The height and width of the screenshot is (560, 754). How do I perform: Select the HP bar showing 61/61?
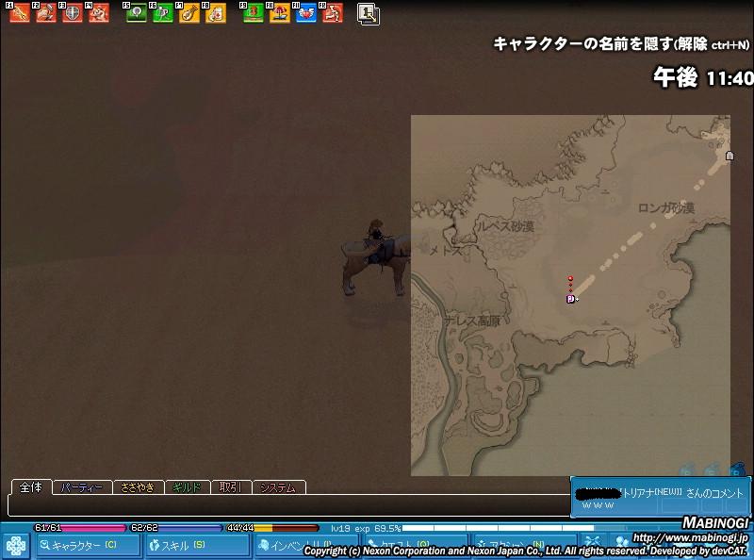click(80, 528)
